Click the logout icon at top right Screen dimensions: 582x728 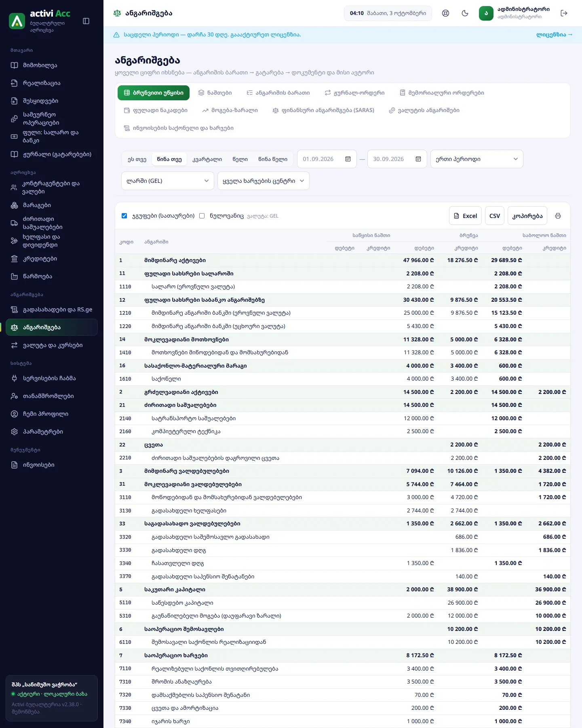[564, 13]
